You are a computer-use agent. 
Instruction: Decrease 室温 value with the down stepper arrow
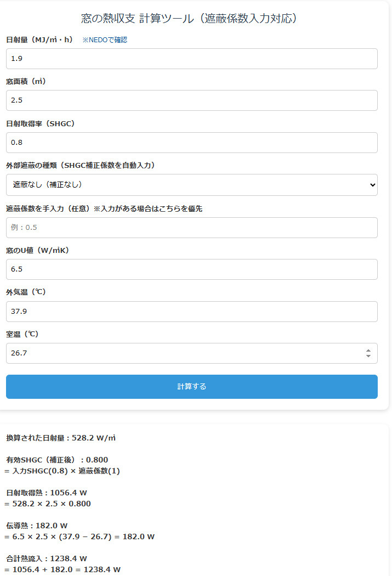(368, 355)
